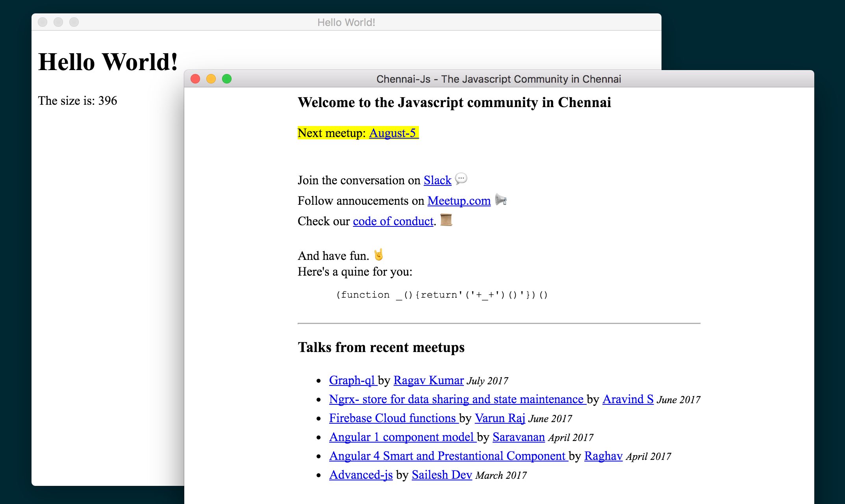Minimize the Chennai-Js window with yellow button
The image size is (845, 504).
pyautogui.click(x=211, y=79)
